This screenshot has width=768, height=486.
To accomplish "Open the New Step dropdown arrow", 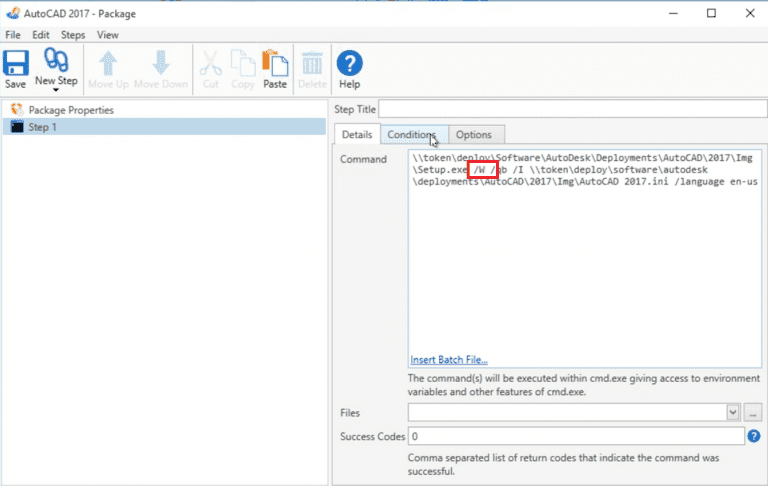I will tap(55, 90).
